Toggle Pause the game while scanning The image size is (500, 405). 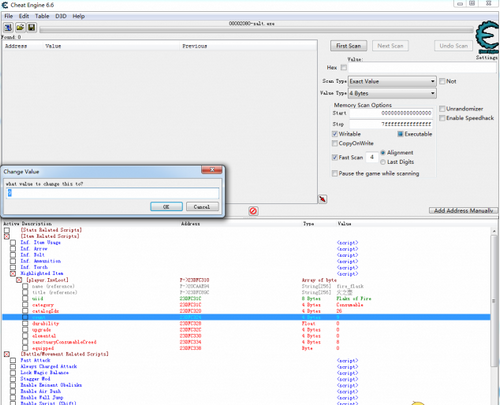335,173
